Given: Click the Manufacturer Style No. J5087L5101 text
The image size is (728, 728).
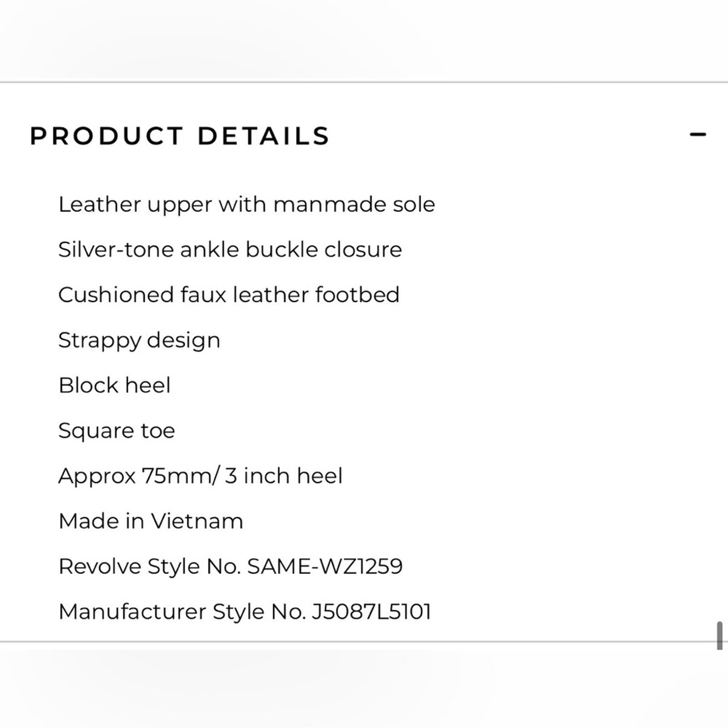Looking at the screenshot, I should [x=246, y=612].
